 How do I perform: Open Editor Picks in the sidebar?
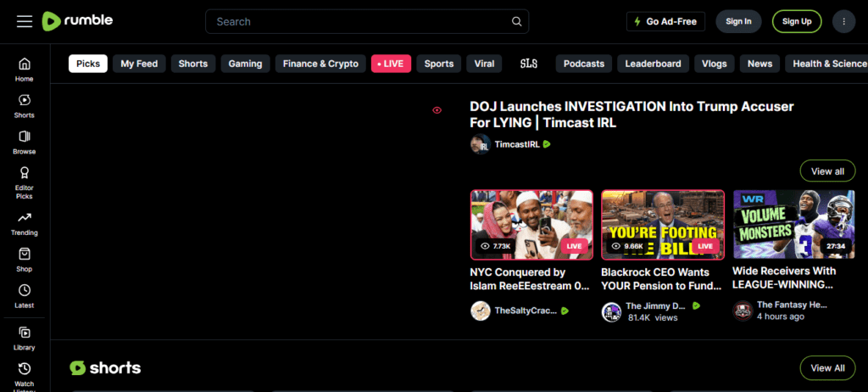(25, 183)
